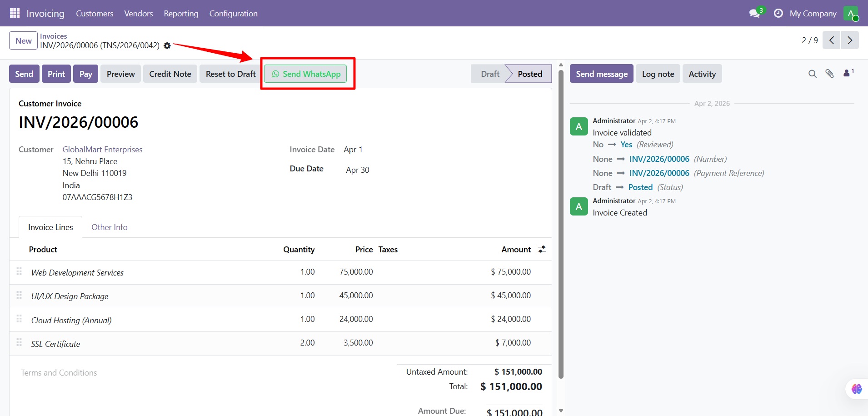868x416 pixels.
Task: View invoice followers via the person icon
Action: tap(847, 73)
